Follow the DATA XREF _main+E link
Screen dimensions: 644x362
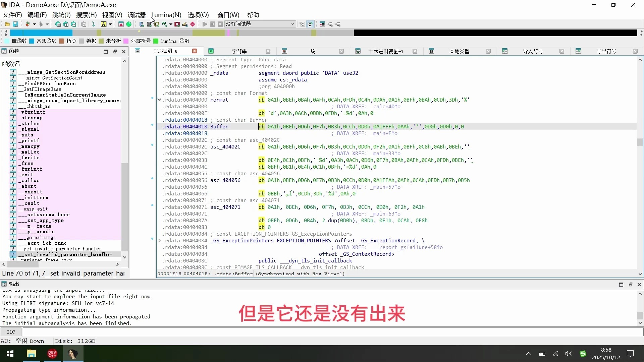tap(381, 133)
